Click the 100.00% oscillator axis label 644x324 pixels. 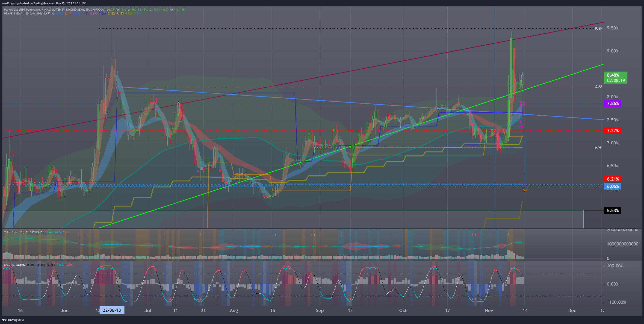(x=615, y=266)
